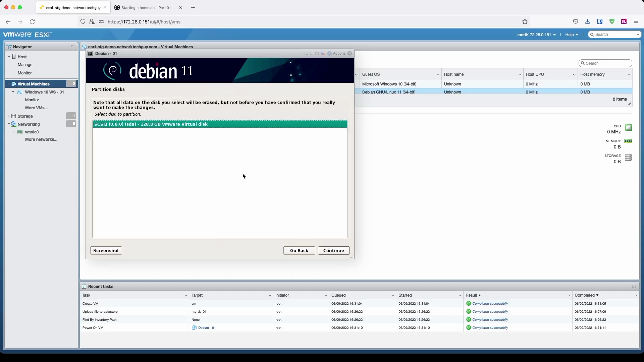Open the Task column dropdown in Recent tasks
This screenshot has height=362, width=644.
point(186,295)
